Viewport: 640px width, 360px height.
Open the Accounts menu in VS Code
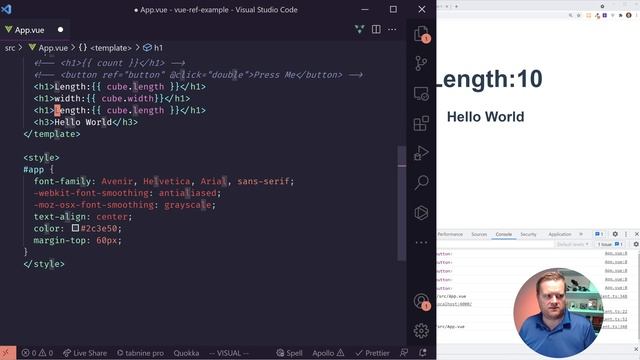click(422, 302)
